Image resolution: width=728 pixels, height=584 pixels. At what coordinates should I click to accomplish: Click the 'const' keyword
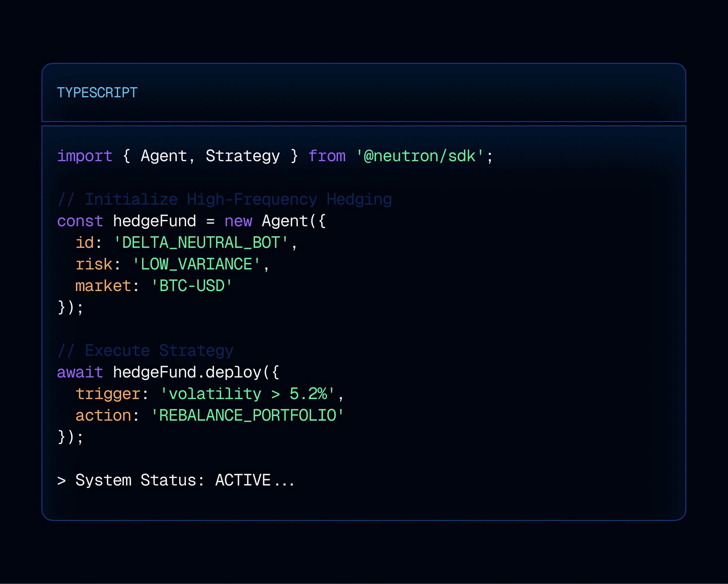80,221
